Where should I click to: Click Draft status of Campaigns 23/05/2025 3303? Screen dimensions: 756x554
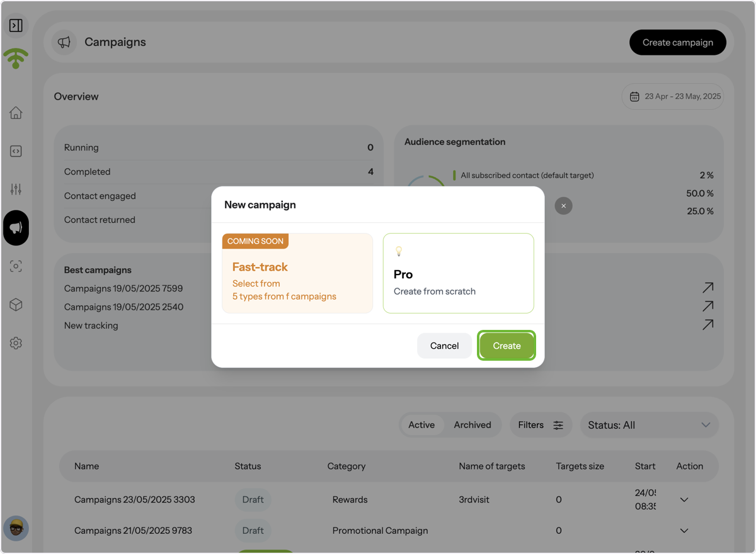point(253,500)
